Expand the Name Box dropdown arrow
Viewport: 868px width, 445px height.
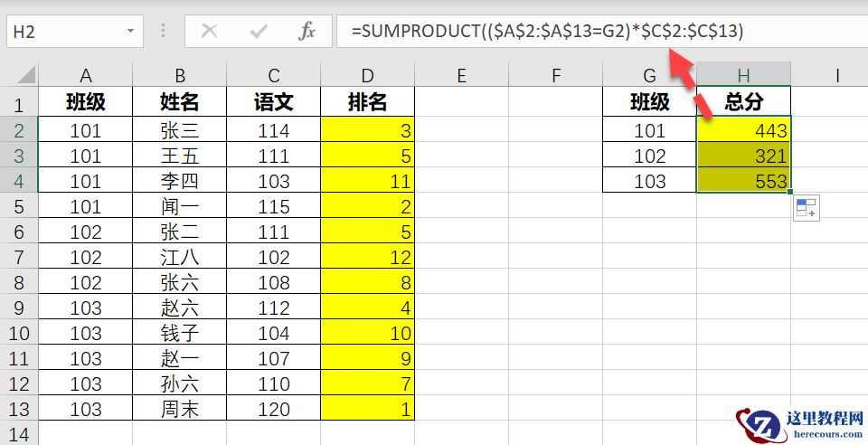click(131, 32)
